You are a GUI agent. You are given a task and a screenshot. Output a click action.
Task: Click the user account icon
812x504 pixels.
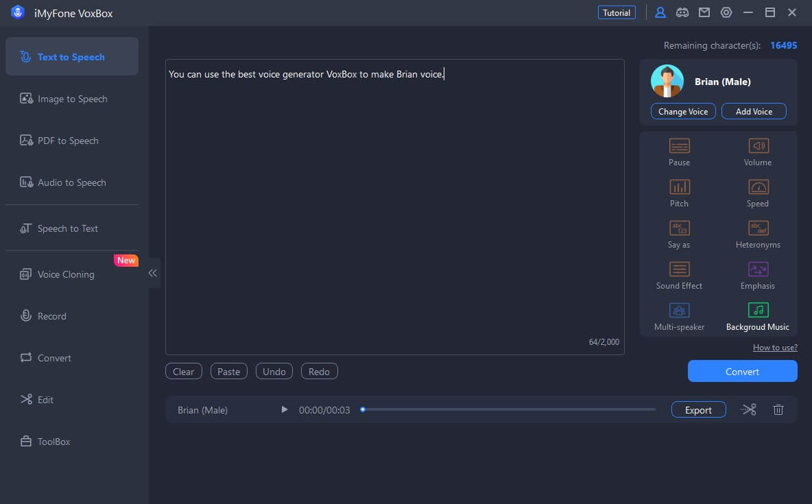tap(660, 12)
